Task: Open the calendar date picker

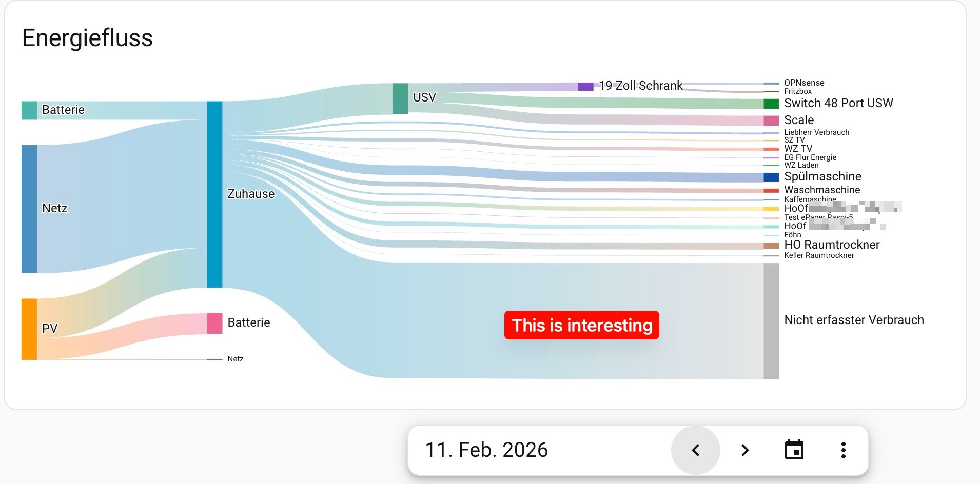Action: 794,450
